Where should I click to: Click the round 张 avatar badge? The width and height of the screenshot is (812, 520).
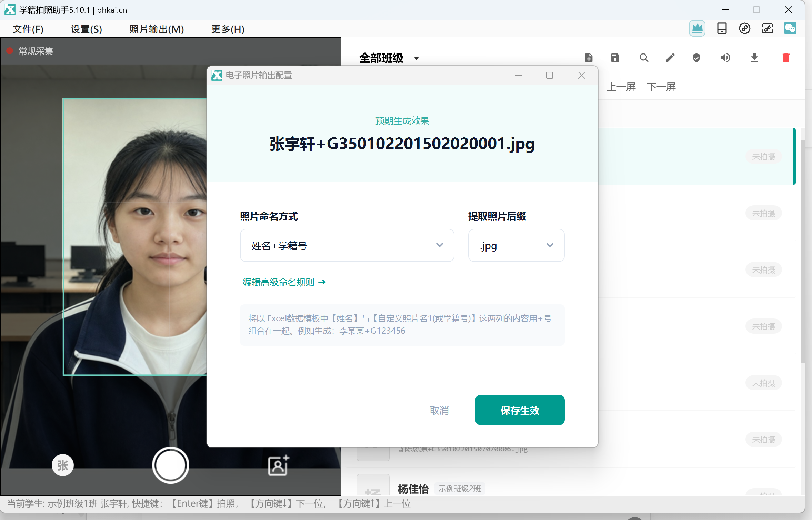[63, 465]
